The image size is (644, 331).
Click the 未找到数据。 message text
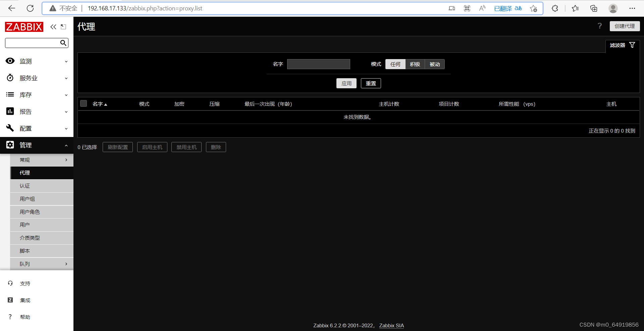358,117
